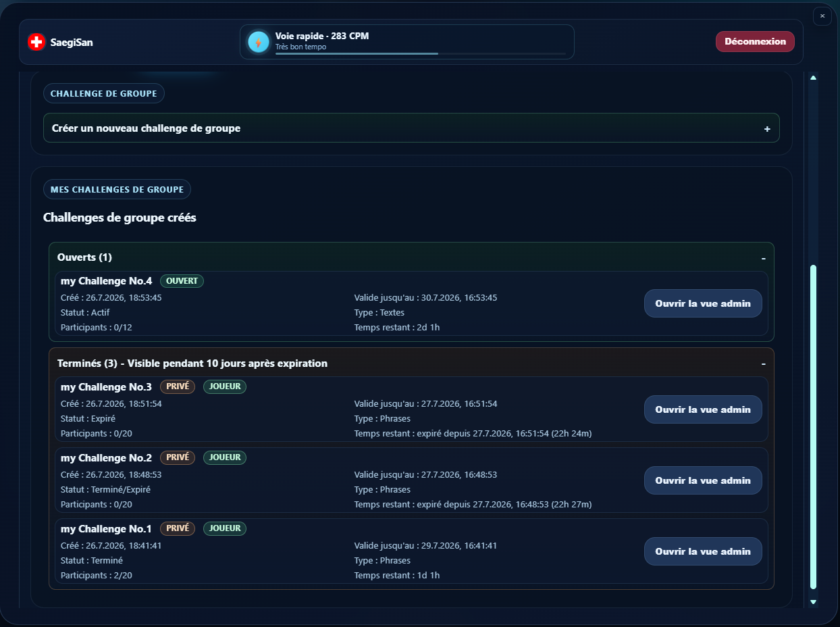Click the my Challenge No.1 title

click(x=107, y=529)
